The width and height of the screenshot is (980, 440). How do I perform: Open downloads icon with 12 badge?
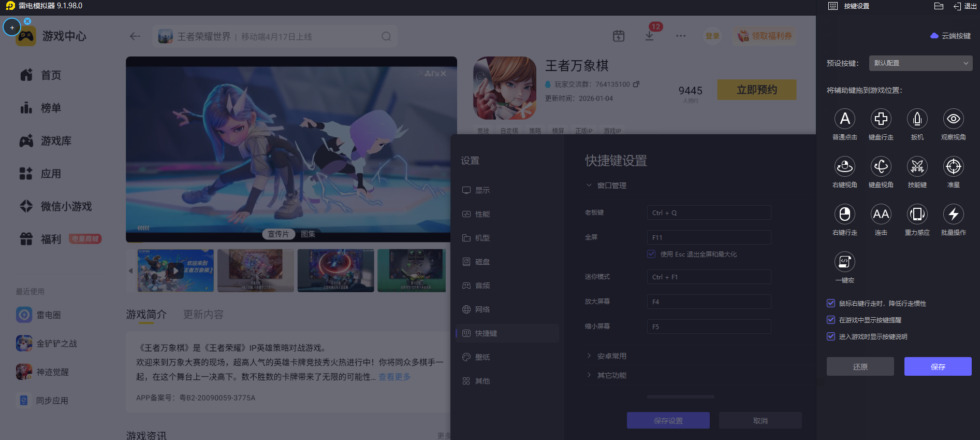[x=650, y=36]
